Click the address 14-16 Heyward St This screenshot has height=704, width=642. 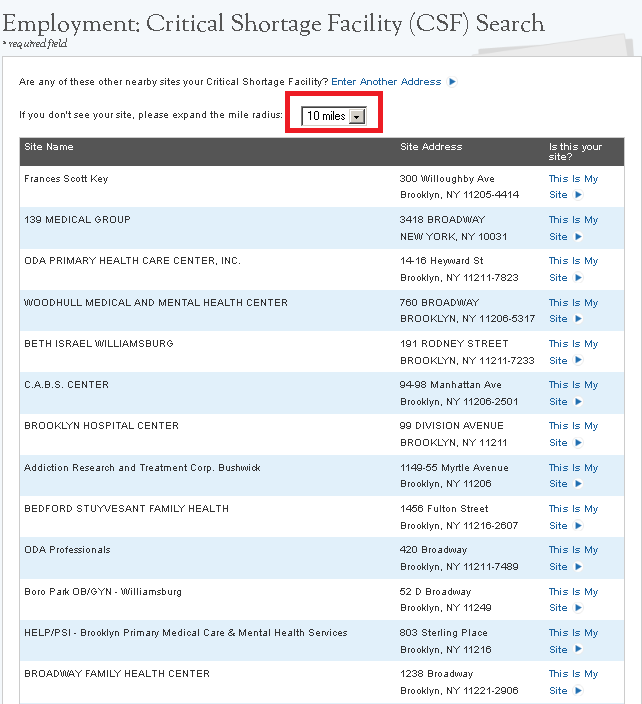pos(441,261)
